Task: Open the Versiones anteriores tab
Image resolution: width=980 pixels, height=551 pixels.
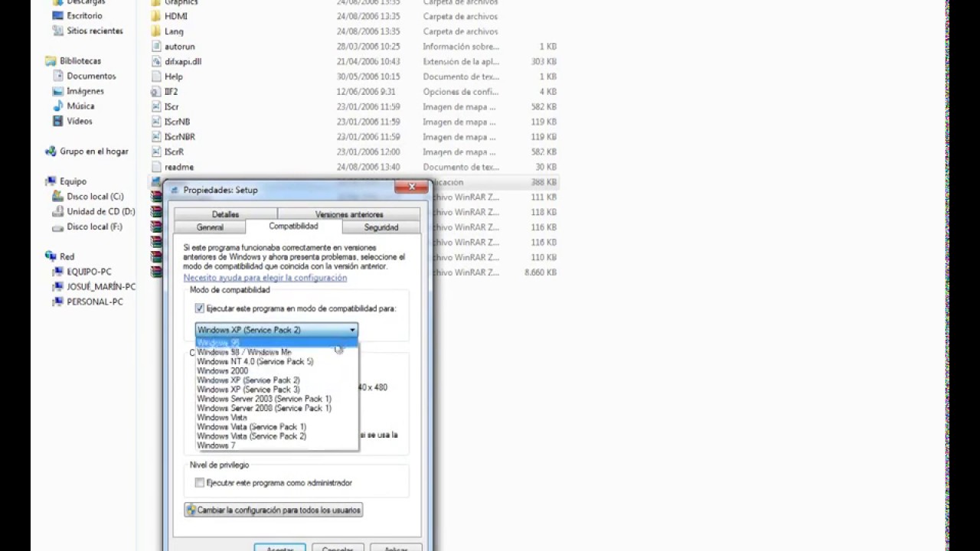Action: (x=349, y=214)
